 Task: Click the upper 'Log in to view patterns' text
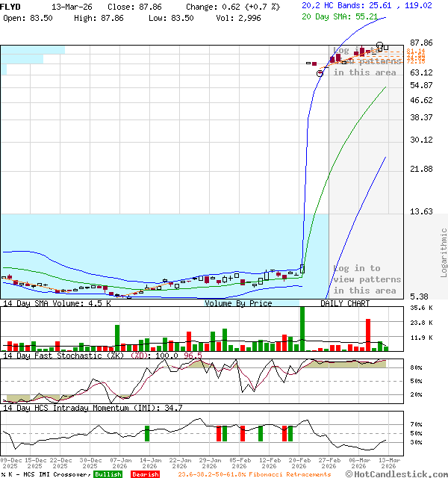point(367,61)
